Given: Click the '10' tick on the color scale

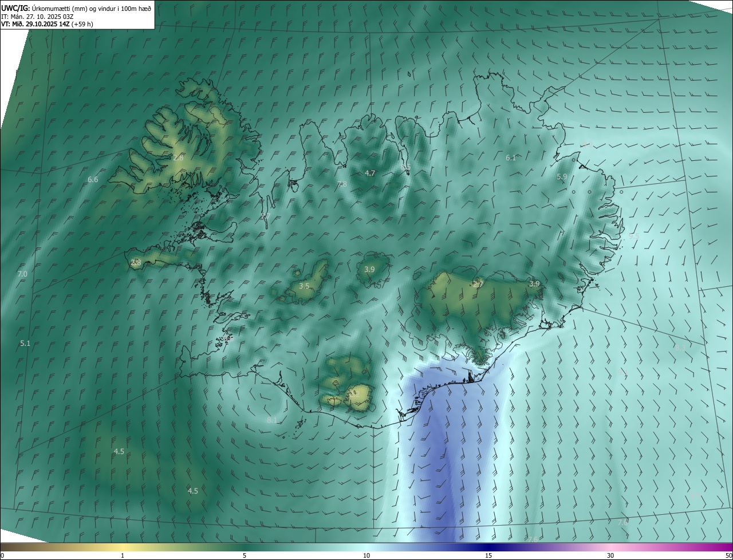Looking at the screenshot, I should point(366,555).
